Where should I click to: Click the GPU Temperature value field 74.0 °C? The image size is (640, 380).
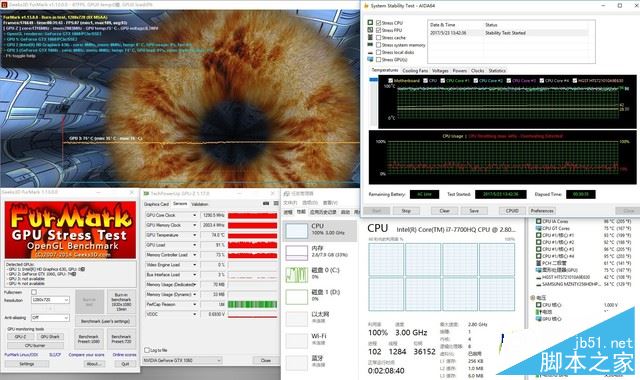[x=213, y=235]
